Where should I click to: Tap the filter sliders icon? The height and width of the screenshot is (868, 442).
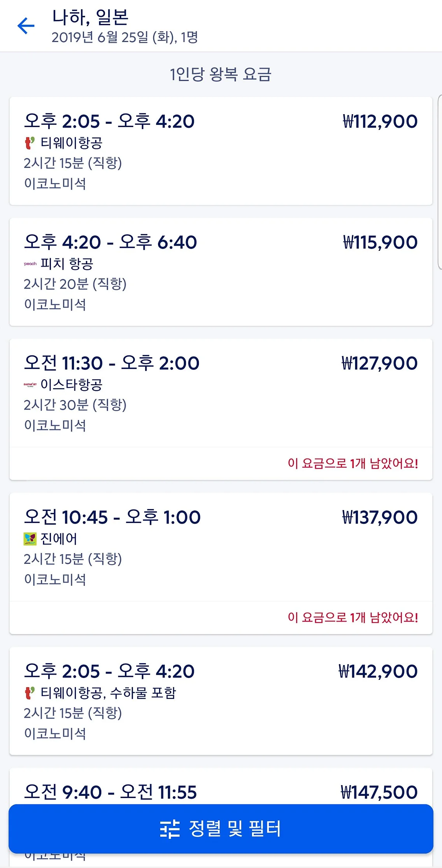pyautogui.click(x=170, y=829)
